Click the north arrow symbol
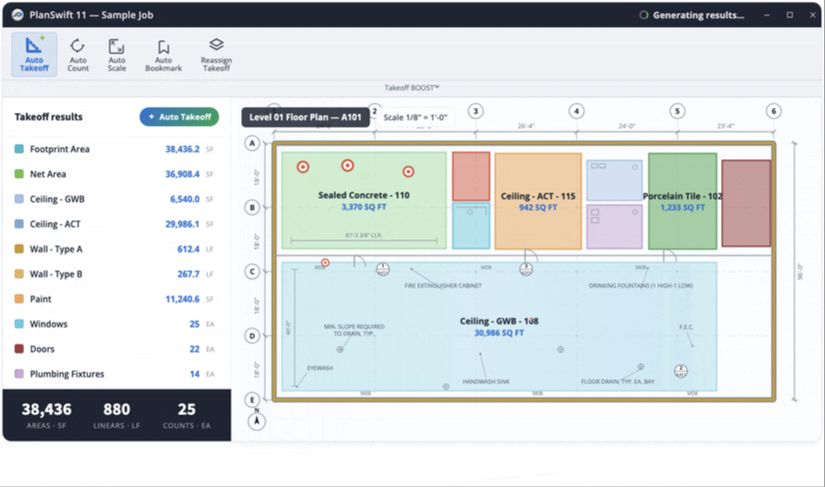This screenshot has width=825, height=487. pos(257,421)
